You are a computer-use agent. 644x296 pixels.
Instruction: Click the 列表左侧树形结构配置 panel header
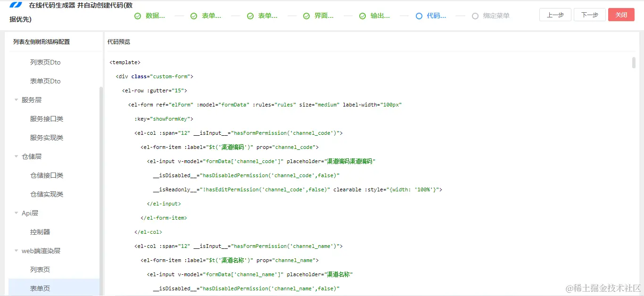41,42
